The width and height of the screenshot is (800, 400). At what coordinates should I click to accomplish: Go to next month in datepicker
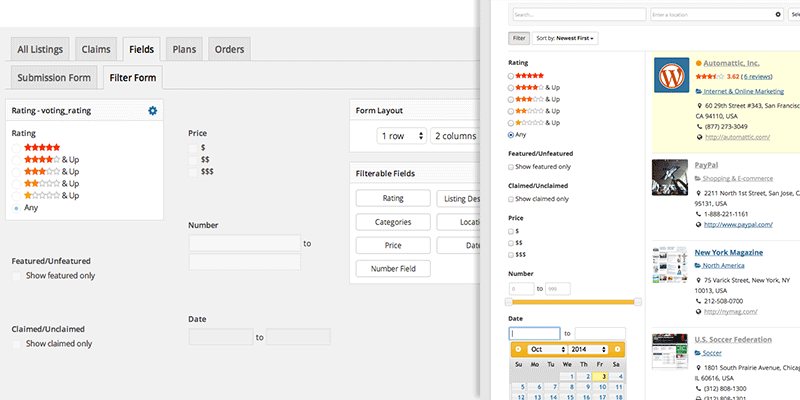tap(617, 349)
